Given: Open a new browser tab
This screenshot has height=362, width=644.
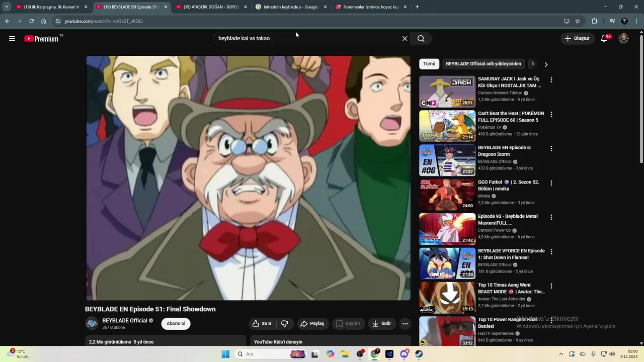Looking at the screenshot, I should (x=417, y=7).
